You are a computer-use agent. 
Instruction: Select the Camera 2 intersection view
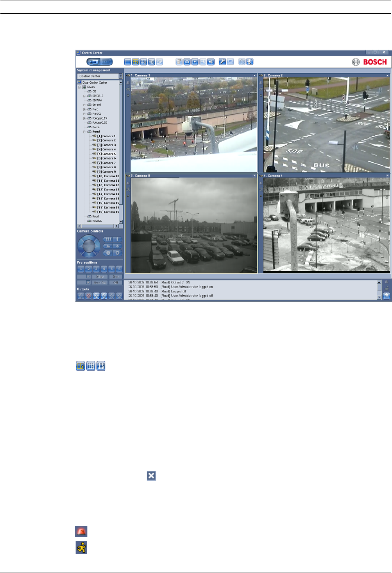tap(327, 125)
